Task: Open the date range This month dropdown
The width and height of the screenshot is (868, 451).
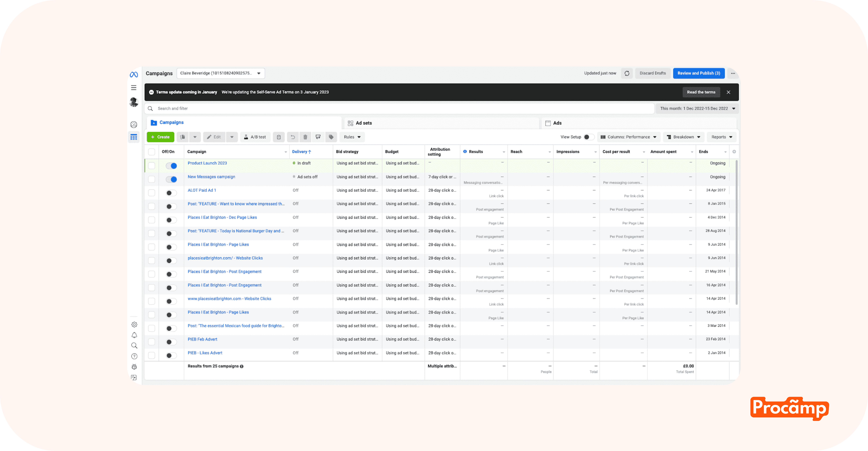Action: [697, 108]
